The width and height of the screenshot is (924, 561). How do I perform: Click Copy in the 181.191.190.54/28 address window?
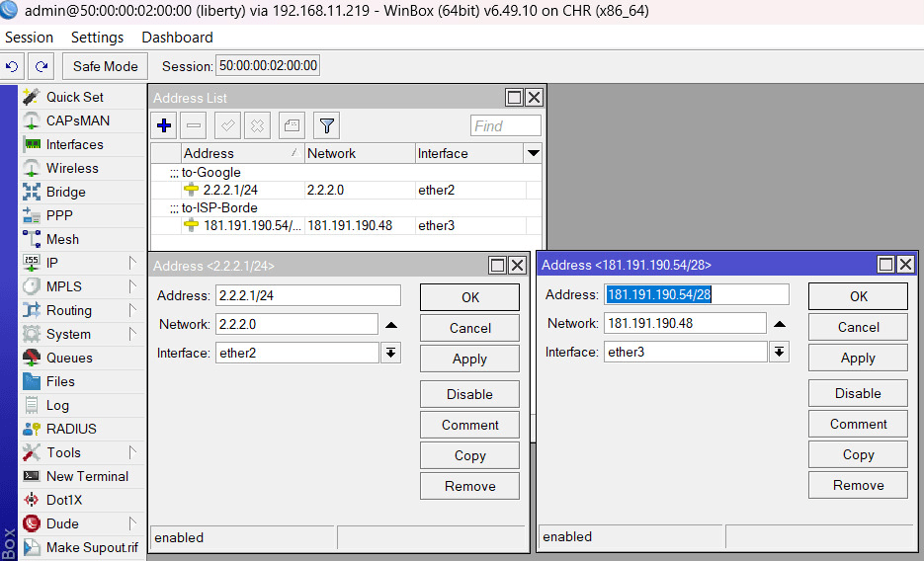[858, 454]
